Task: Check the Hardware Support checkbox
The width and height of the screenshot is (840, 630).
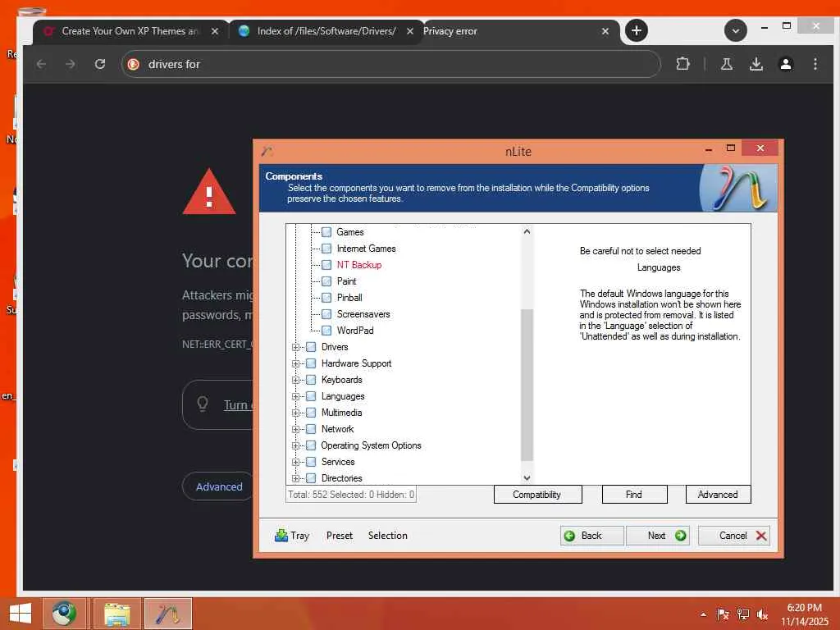Action: [x=311, y=363]
